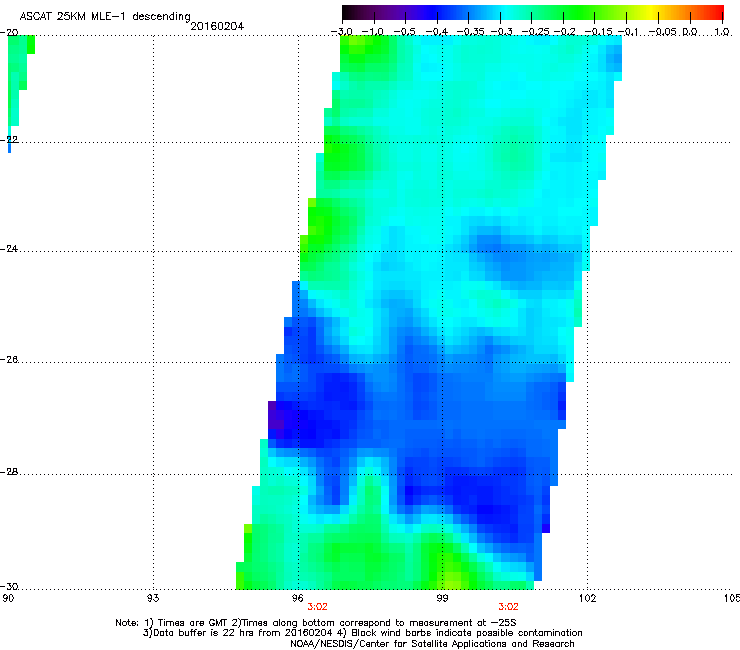Click the 1.0 colorbar label
The height and width of the screenshot is (650, 740).
point(722,32)
